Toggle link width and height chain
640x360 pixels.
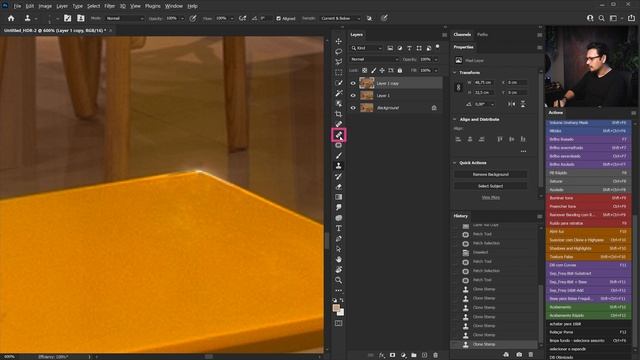(458, 87)
